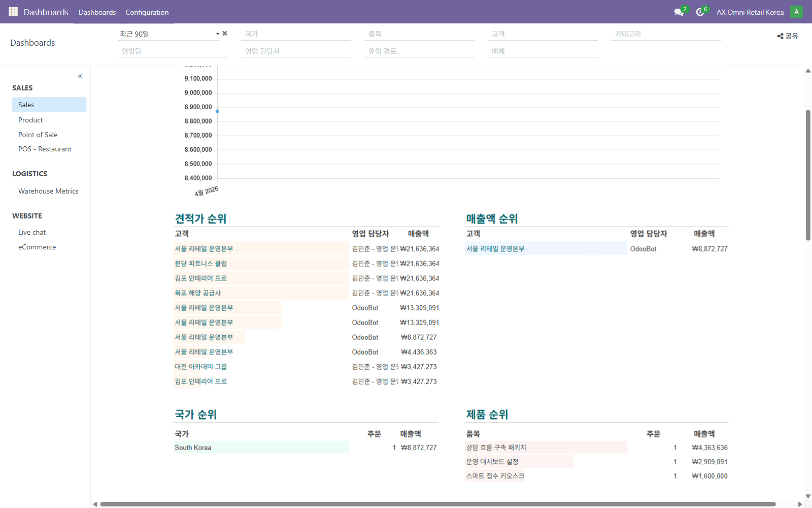
Task: Open 상담 흐름 구축 패키지 product row
Action: click(496, 448)
